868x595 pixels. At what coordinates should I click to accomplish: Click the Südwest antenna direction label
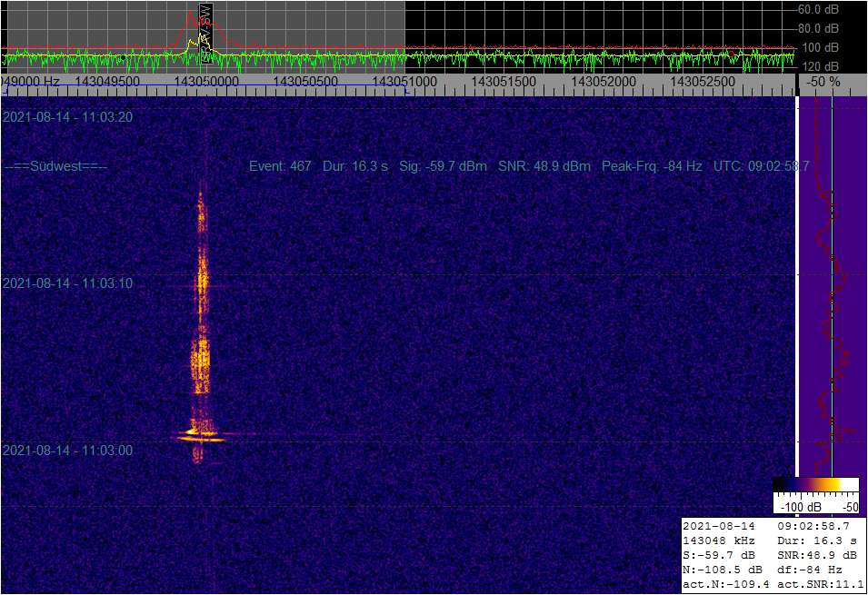(56, 166)
